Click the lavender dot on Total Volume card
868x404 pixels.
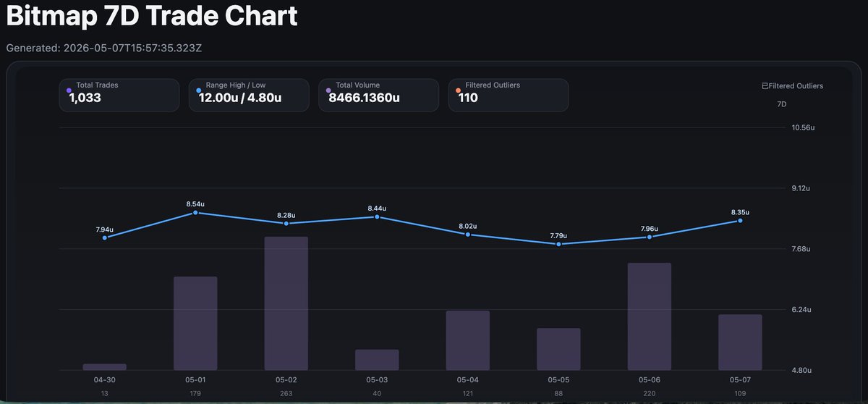pos(328,91)
